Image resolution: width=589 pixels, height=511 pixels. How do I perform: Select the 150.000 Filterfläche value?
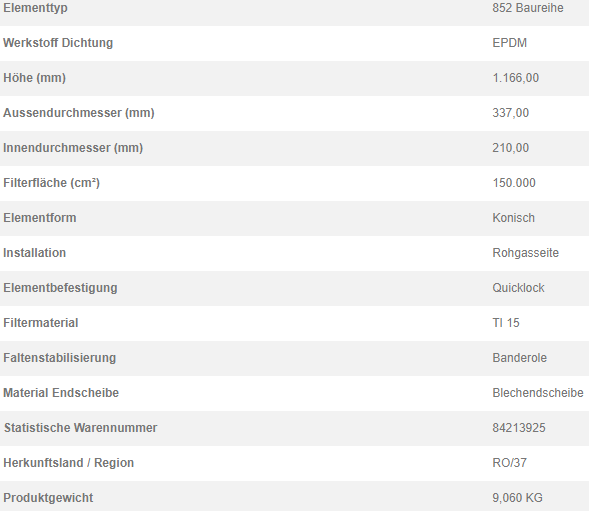(x=514, y=183)
